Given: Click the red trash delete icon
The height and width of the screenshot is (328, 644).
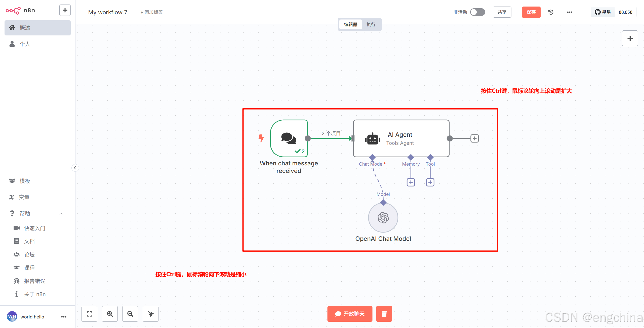Looking at the screenshot, I should coord(384,314).
